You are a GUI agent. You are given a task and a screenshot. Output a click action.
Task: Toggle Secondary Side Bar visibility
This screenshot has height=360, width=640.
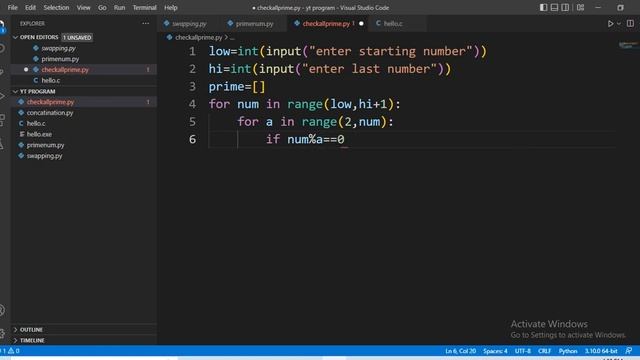tap(565, 7)
